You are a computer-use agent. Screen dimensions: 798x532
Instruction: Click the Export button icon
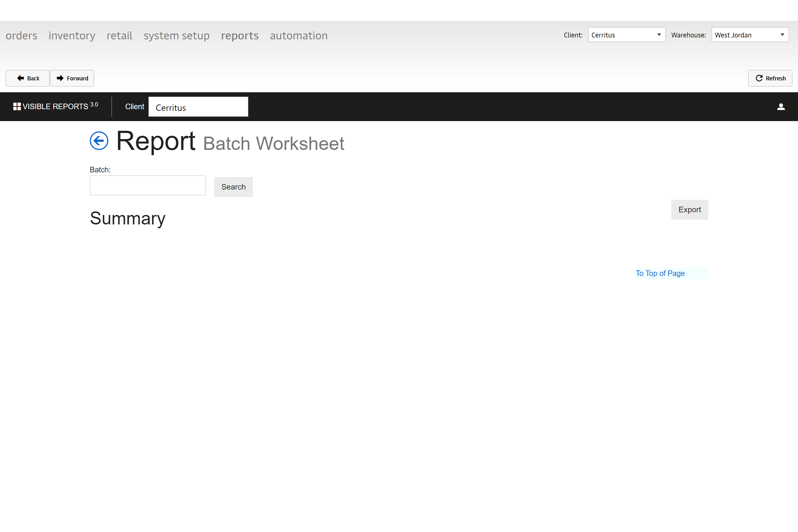(x=689, y=209)
